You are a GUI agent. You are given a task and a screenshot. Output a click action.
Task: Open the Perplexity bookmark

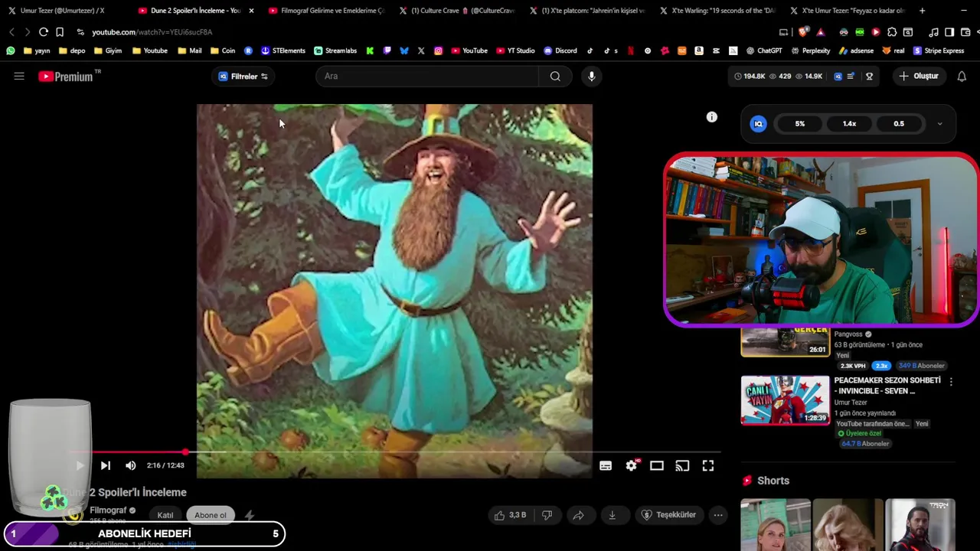(x=810, y=51)
